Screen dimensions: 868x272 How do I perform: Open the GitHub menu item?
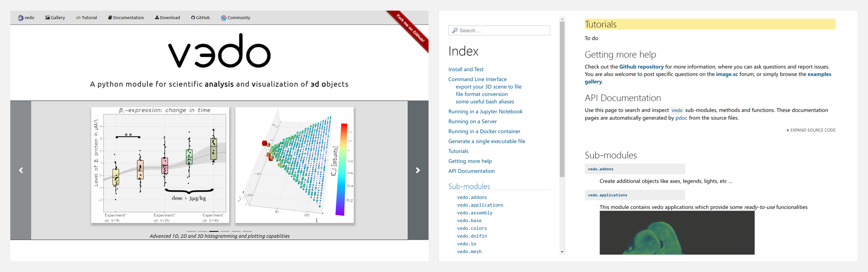200,17
